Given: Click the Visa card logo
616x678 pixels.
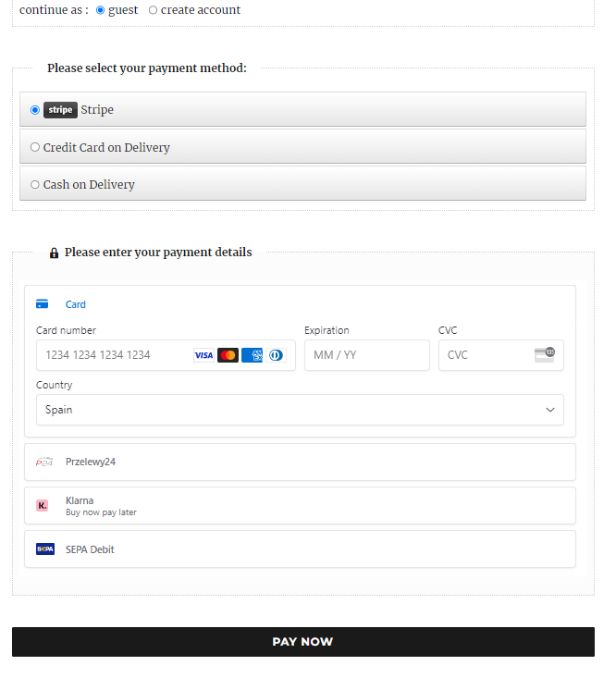Looking at the screenshot, I should 203,355.
